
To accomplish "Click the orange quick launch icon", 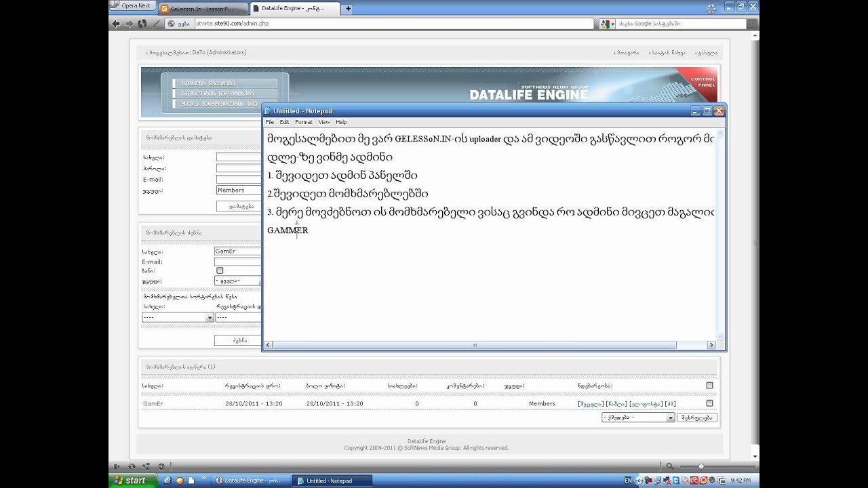I will 180,481.
